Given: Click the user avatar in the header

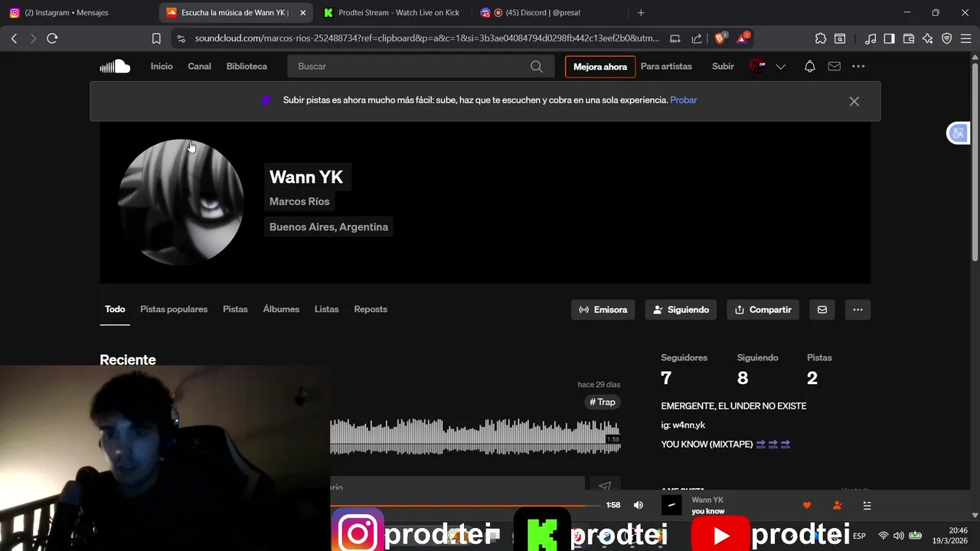Looking at the screenshot, I should [758, 67].
